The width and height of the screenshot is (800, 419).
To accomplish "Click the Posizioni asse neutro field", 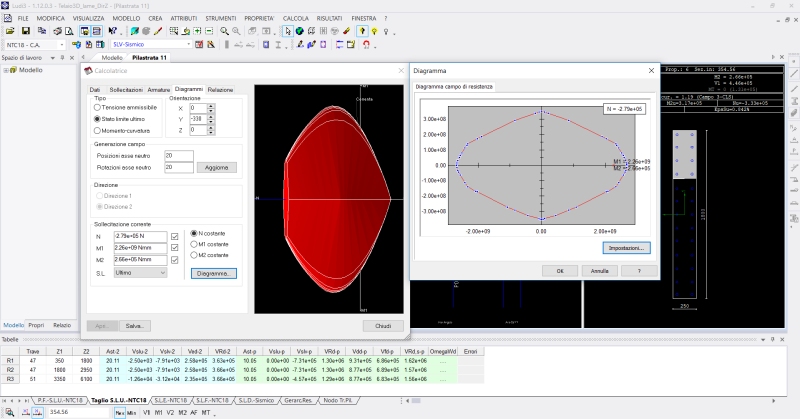I will pos(178,156).
